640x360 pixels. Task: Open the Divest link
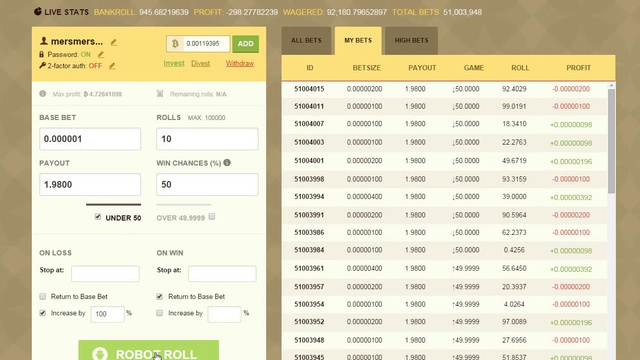200,63
